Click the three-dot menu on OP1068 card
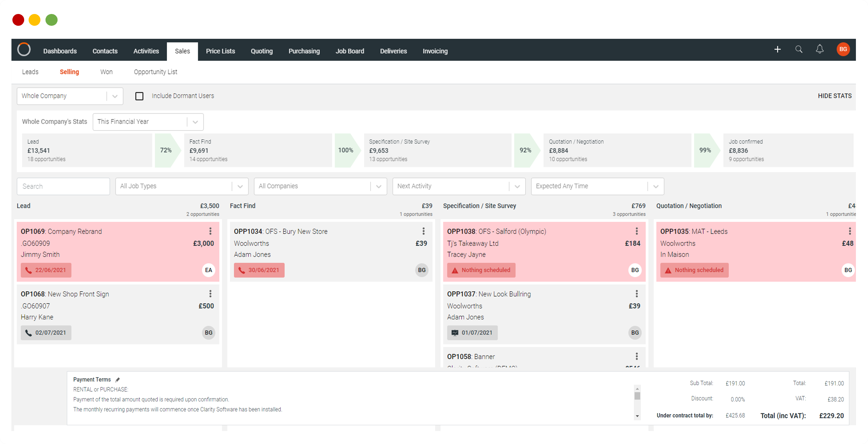Screen dimensions: 868x444 coord(210,294)
